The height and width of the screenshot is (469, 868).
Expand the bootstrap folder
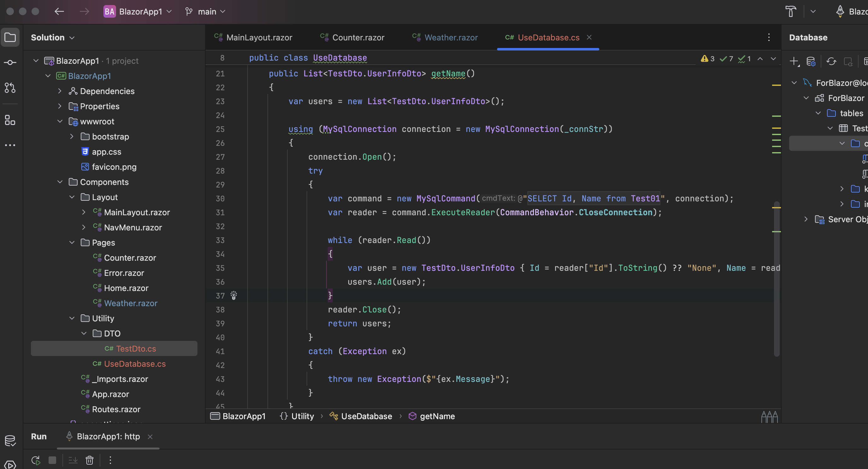point(72,137)
